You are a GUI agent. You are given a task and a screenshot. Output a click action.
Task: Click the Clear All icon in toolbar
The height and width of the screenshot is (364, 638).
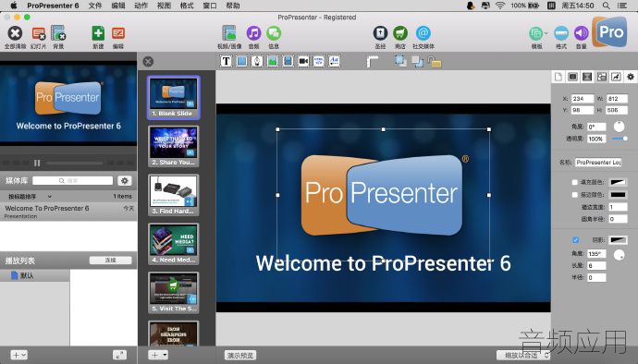coord(15,33)
